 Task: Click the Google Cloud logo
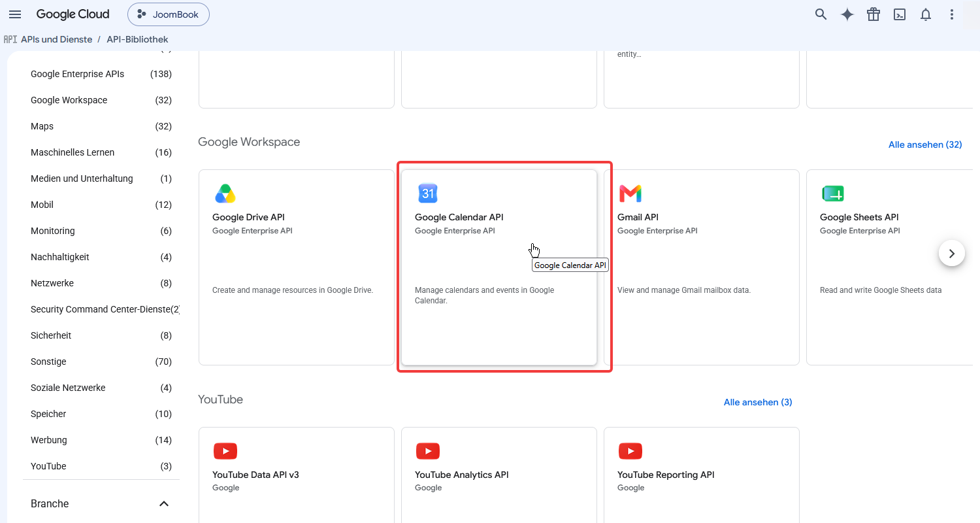click(x=73, y=14)
